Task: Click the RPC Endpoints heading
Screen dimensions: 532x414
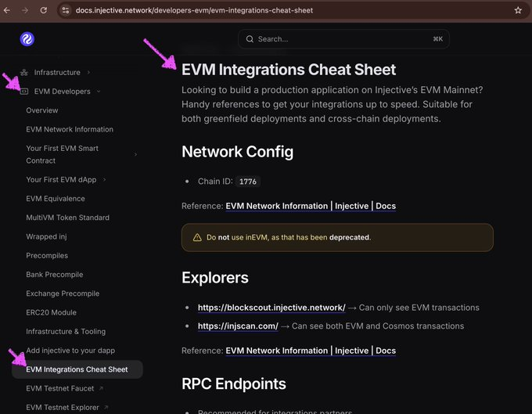Action: pos(233,383)
